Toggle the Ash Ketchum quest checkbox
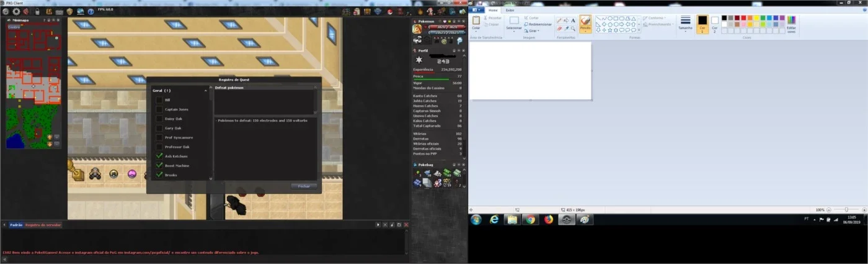 [x=159, y=156]
